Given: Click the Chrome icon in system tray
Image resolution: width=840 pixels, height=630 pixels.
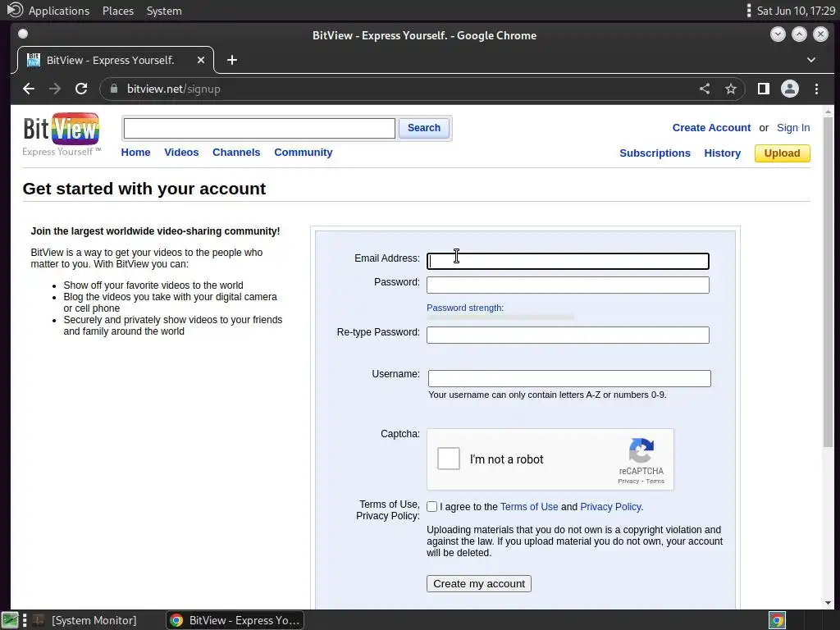Looking at the screenshot, I should coord(778,620).
